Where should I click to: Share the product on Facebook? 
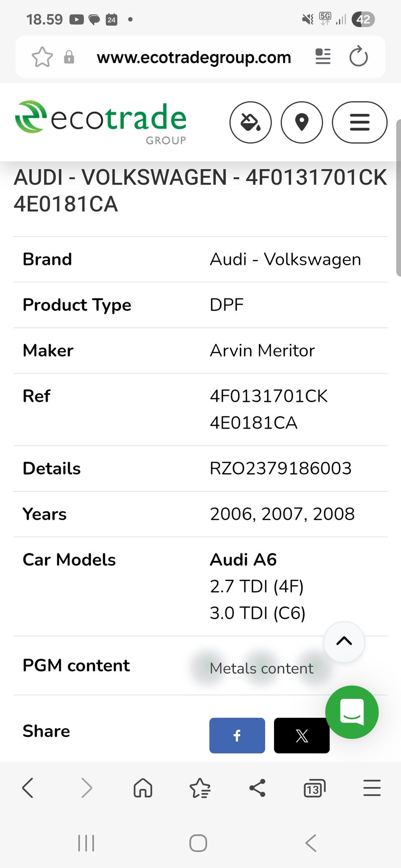[237, 735]
